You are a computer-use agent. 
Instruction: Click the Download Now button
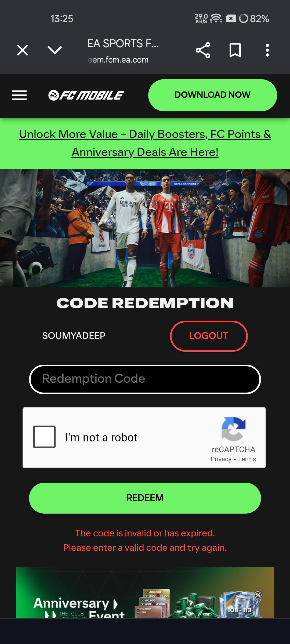[213, 95]
